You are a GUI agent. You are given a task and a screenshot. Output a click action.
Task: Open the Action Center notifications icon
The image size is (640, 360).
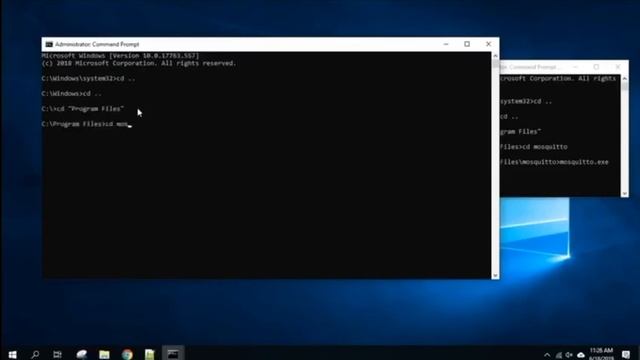[626, 354]
